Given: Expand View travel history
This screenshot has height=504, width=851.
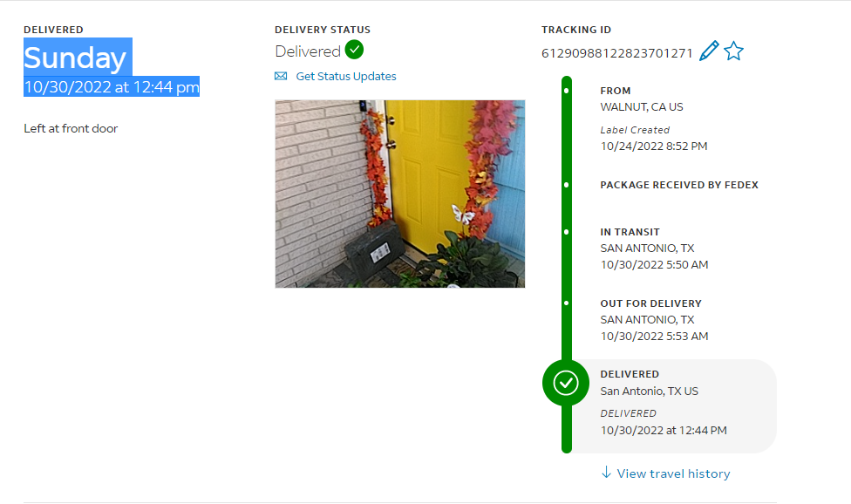Looking at the screenshot, I should [x=673, y=473].
